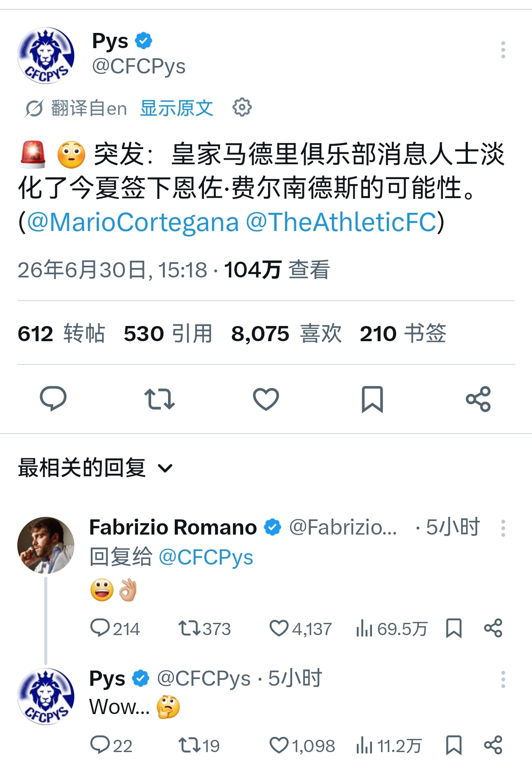Open the main post's three-dot menu
Viewport: 532px width, 766px height.
click(x=503, y=50)
